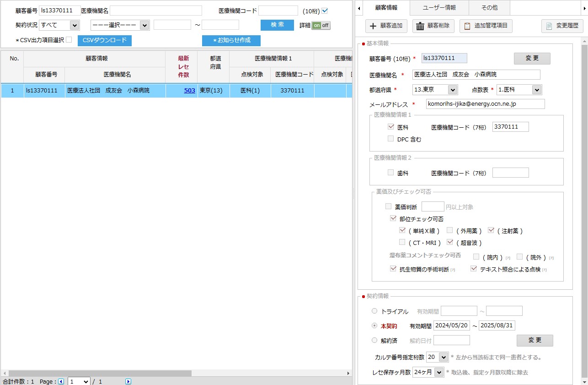This screenshot has width=588, height=385.
Task: Open 都道府県 13.東京 dropdown
Action: [434, 90]
